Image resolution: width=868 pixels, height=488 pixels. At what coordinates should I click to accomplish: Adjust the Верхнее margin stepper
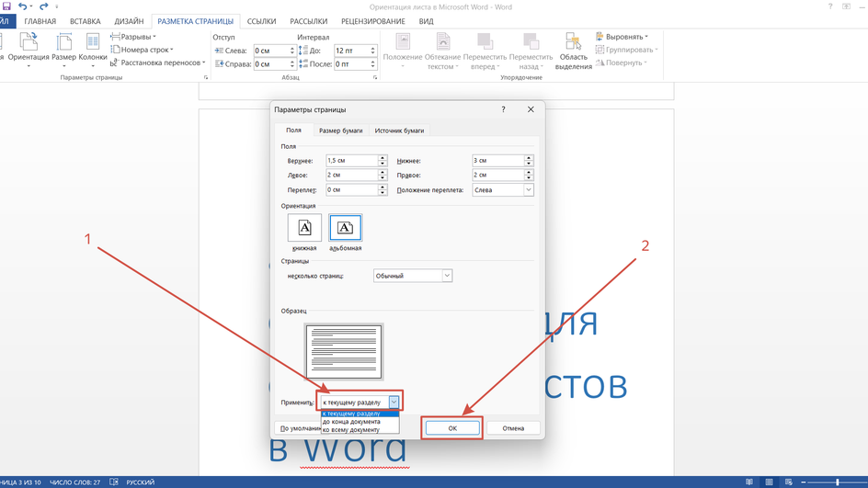click(383, 161)
